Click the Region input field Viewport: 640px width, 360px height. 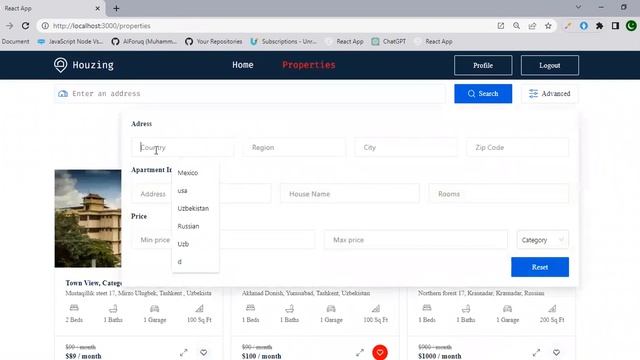pos(294,147)
